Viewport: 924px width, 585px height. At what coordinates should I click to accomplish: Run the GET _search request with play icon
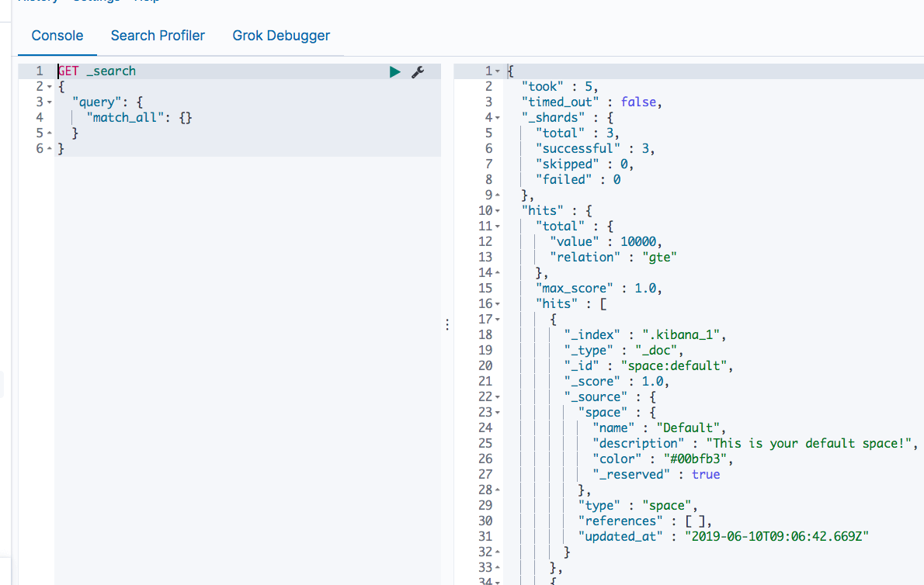pos(394,72)
